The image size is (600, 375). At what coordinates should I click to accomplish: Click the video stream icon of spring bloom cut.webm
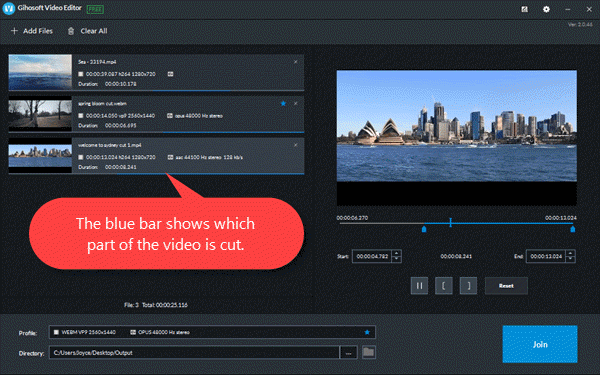coord(81,116)
